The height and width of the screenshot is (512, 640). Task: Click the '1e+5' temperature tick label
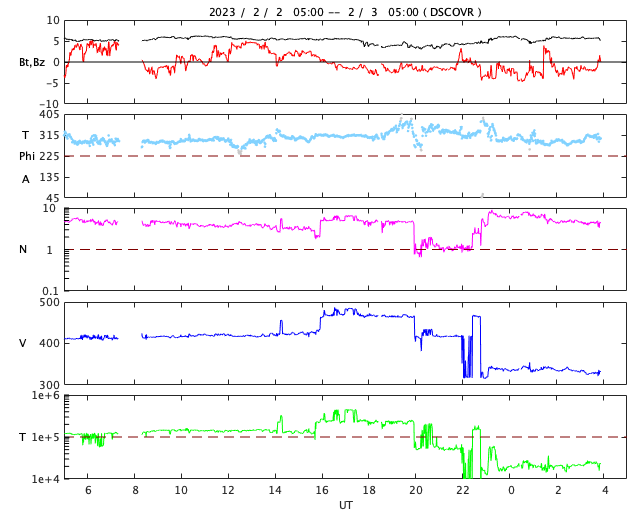tap(46, 437)
